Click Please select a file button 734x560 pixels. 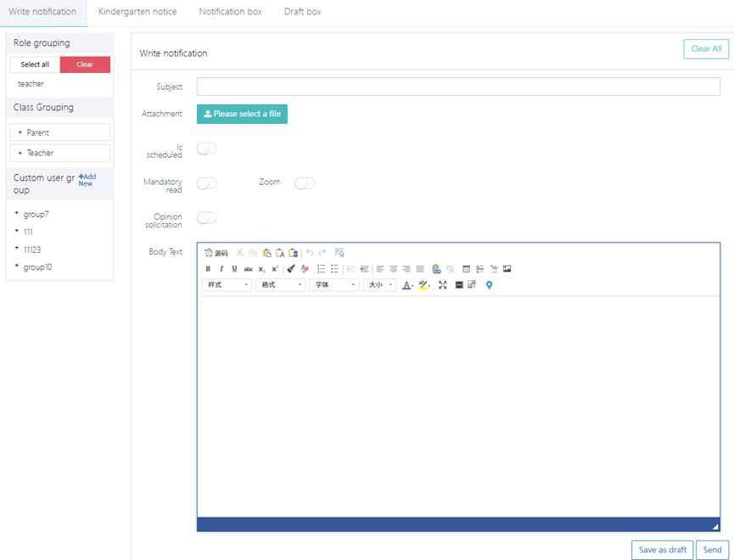pos(242,114)
